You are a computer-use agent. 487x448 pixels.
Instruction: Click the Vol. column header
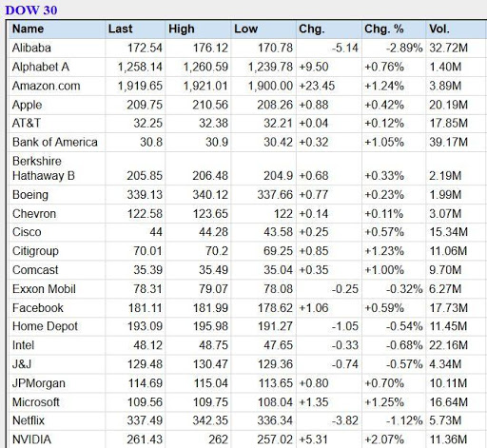tap(439, 29)
